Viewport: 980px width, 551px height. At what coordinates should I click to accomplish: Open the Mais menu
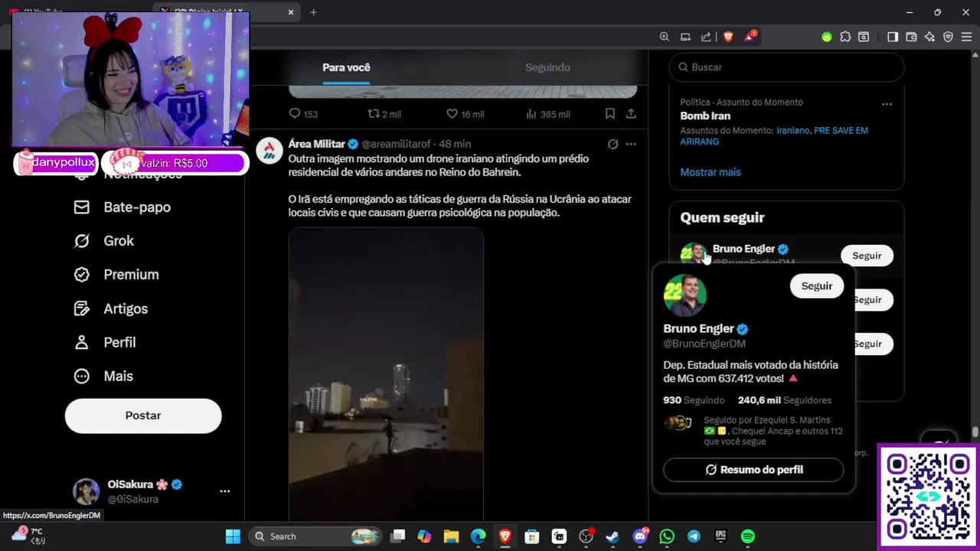pyautogui.click(x=103, y=377)
